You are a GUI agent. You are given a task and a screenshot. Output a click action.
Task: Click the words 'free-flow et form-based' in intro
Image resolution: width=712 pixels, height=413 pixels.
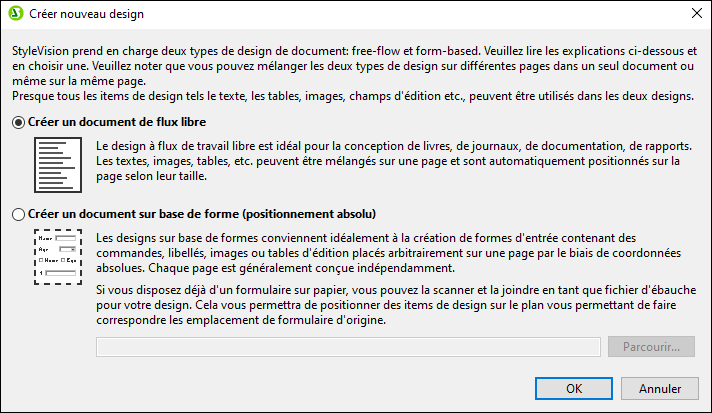click(415, 51)
